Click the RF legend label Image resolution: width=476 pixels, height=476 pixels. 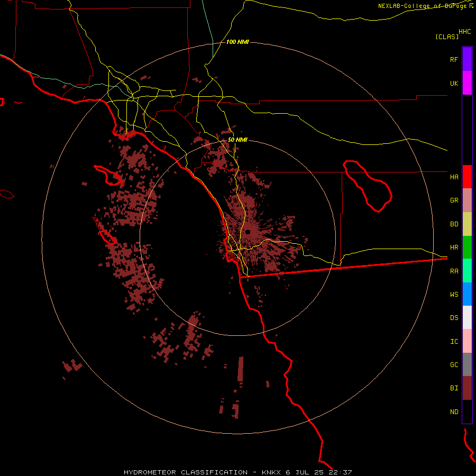pos(454,60)
